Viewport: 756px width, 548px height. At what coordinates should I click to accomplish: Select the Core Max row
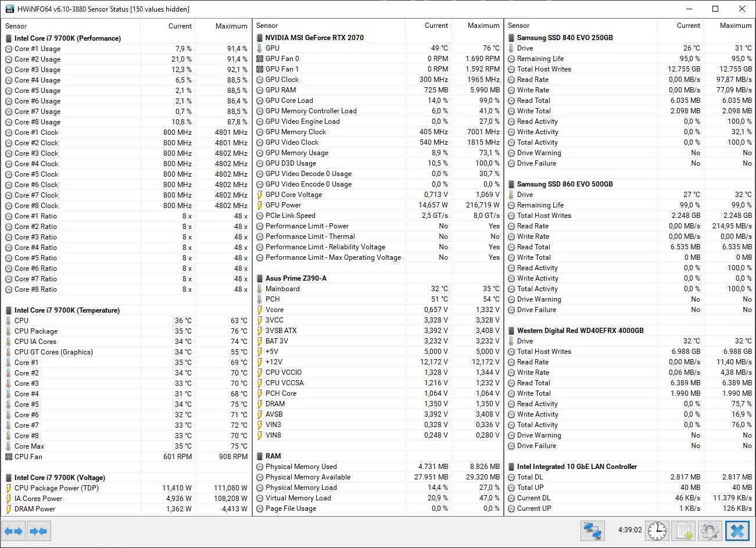point(127,446)
